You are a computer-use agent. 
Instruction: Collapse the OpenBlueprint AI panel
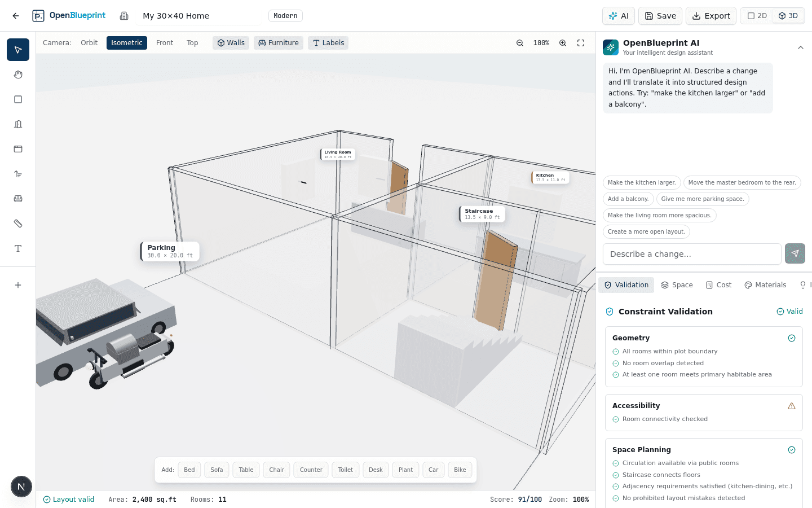(801, 47)
